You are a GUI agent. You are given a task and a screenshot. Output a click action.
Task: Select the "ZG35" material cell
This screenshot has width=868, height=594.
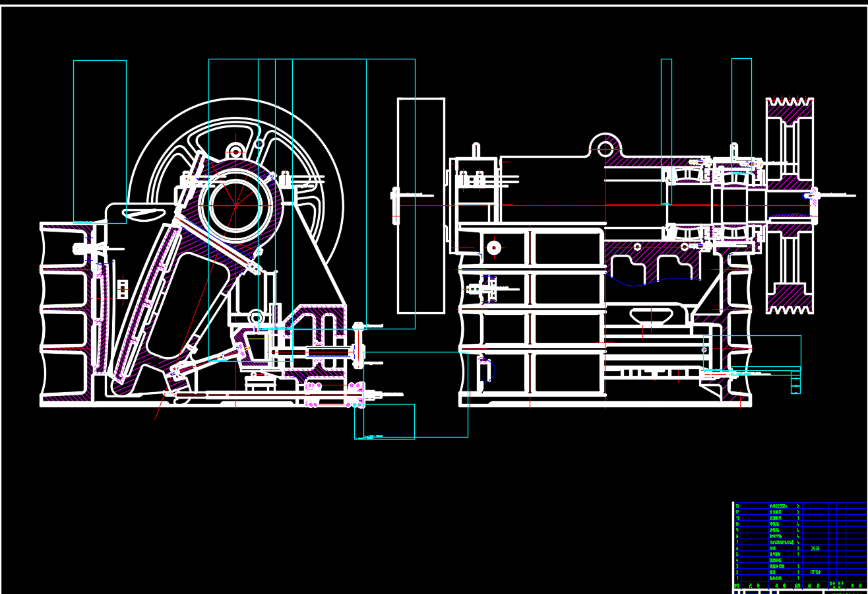815,548
